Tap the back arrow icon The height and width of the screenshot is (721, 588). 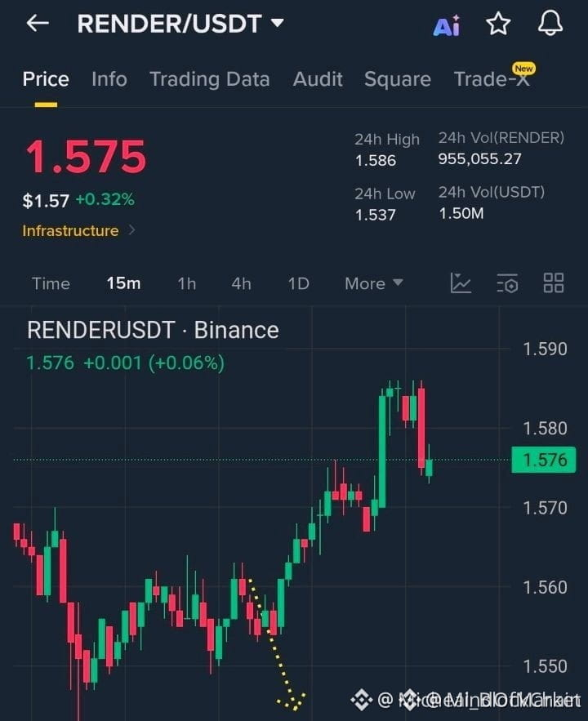(38, 23)
